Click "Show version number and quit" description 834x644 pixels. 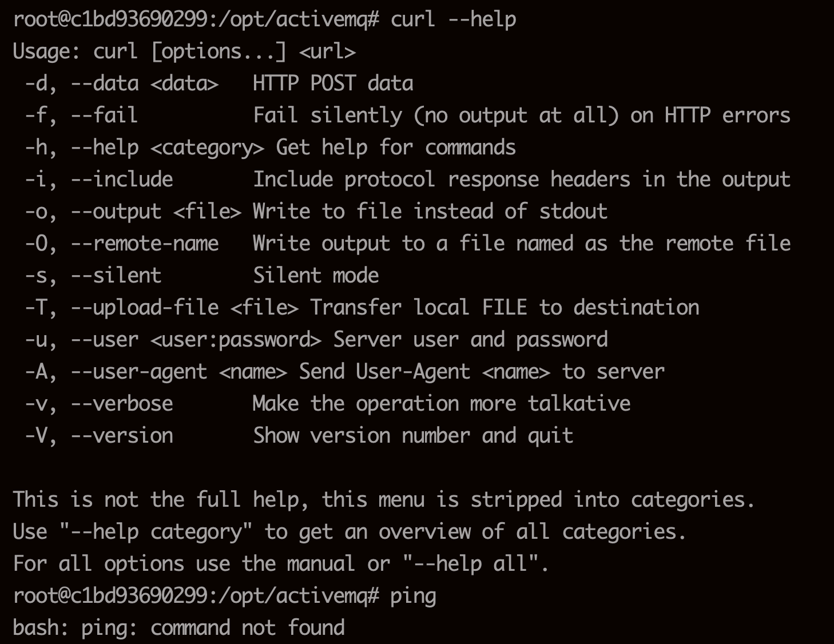[413, 436]
